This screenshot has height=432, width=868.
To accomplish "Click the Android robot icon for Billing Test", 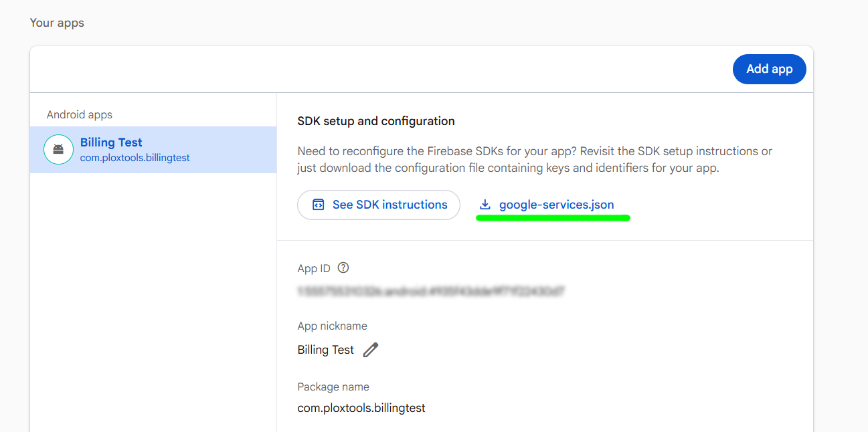I will coord(58,150).
